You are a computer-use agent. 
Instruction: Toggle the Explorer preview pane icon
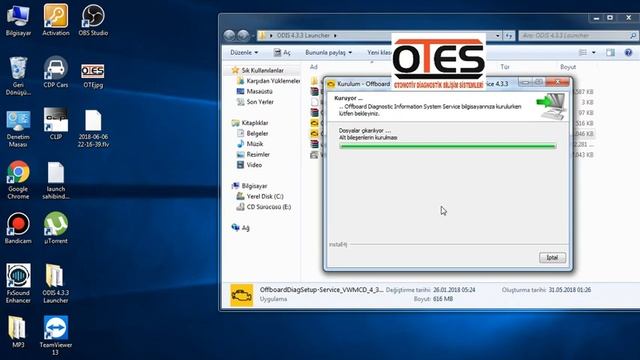point(610,52)
